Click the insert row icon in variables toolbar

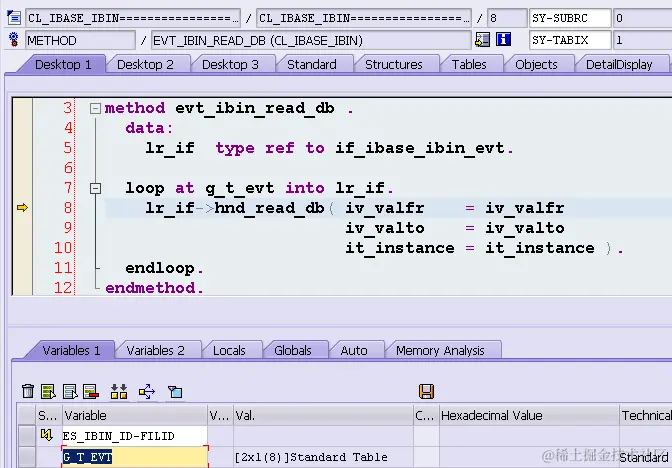(x=48, y=391)
